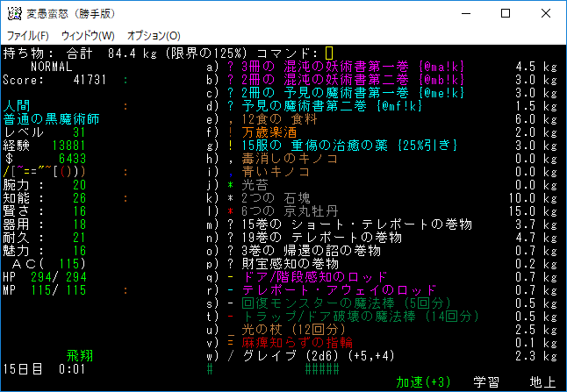Open the ウィンドウ(W) menu
567x392 pixels.
pyautogui.click(x=88, y=36)
